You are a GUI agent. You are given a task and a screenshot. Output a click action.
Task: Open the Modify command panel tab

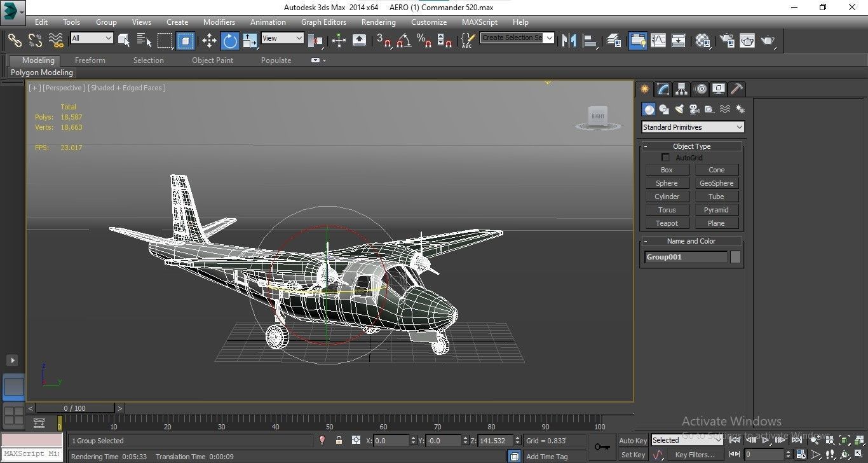663,89
